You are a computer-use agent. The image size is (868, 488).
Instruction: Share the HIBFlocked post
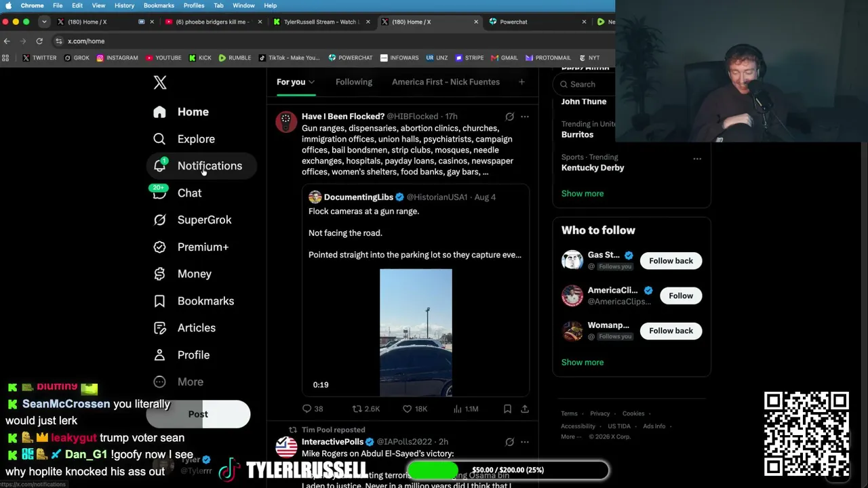point(525,409)
